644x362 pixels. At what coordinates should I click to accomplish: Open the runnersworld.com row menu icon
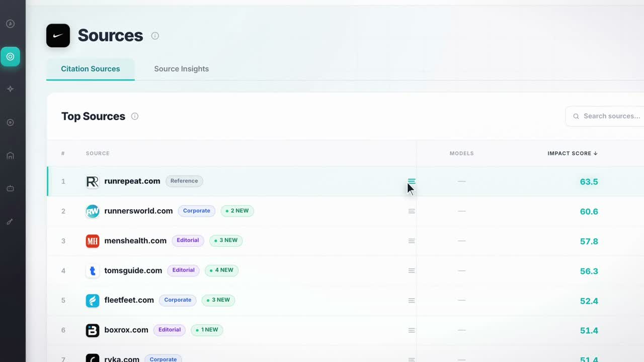[412, 211]
